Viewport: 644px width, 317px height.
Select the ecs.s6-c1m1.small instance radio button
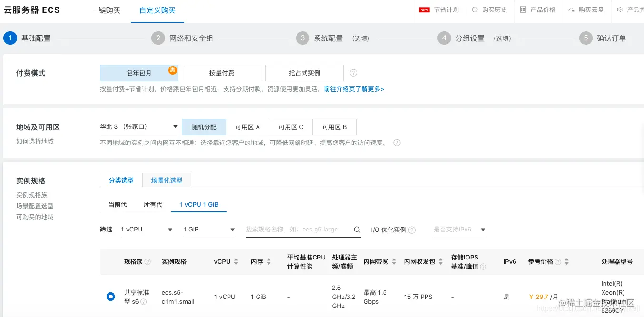(110, 296)
